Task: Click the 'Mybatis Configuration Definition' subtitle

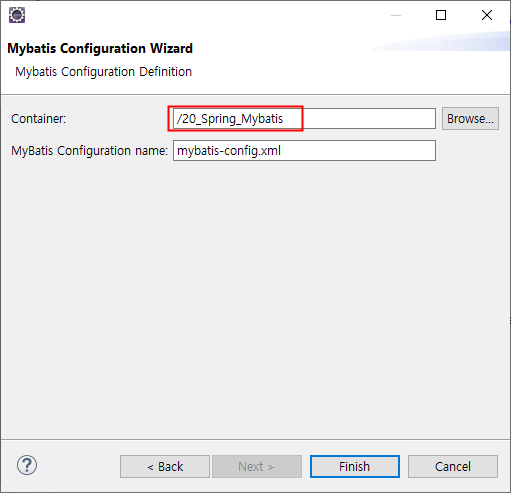Action: tap(103, 72)
